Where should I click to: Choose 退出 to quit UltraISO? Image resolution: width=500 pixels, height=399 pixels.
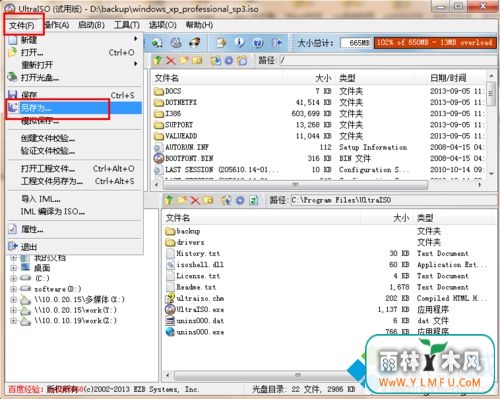click(74, 247)
